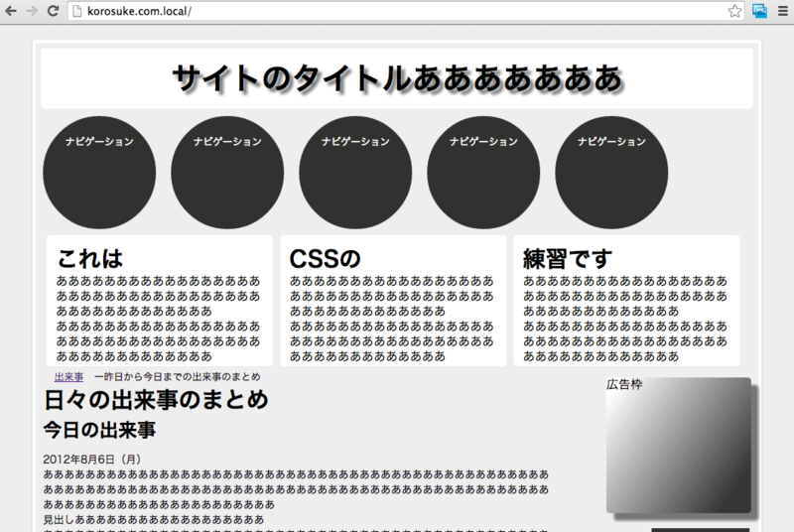Select the second ナビゲーション circle
The width and height of the screenshot is (794, 532).
coord(227,172)
